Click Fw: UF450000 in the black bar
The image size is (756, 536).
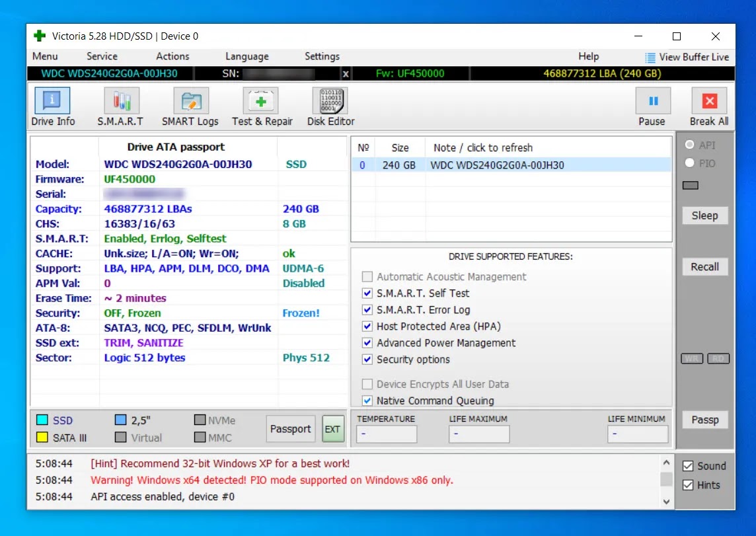pyautogui.click(x=410, y=74)
